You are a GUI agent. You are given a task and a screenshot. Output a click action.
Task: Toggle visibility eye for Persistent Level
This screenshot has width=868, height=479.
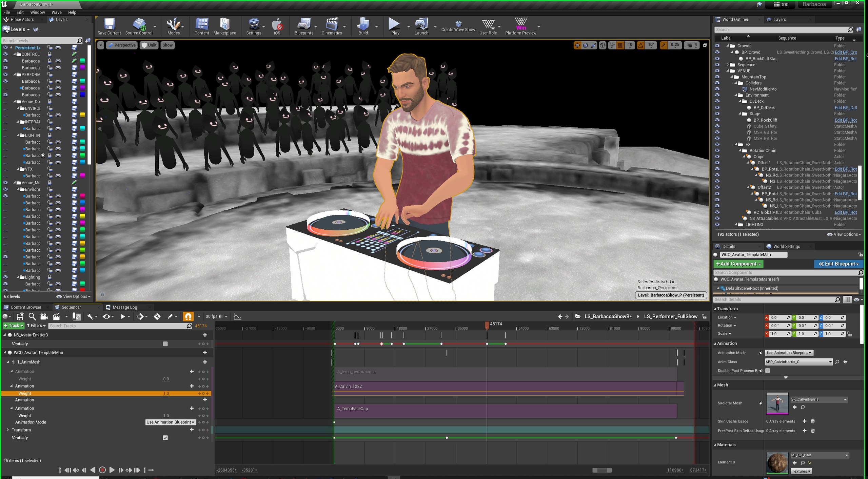click(5, 47)
